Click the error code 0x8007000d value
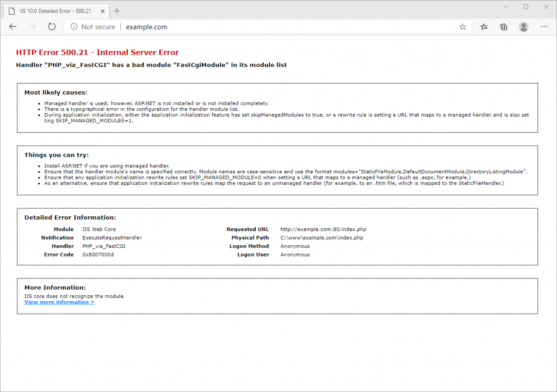The width and height of the screenshot is (557, 392). pos(98,254)
